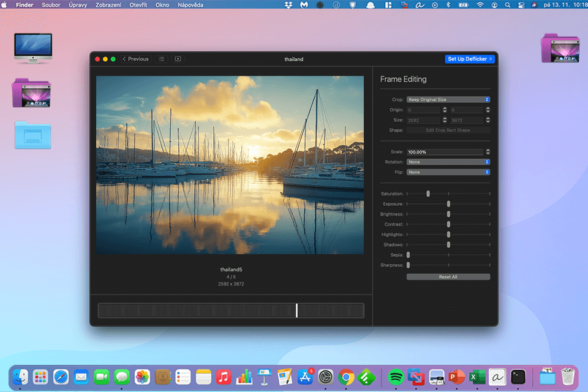Open Photos from the Dock
The image size is (588, 392).
pyautogui.click(x=142, y=377)
